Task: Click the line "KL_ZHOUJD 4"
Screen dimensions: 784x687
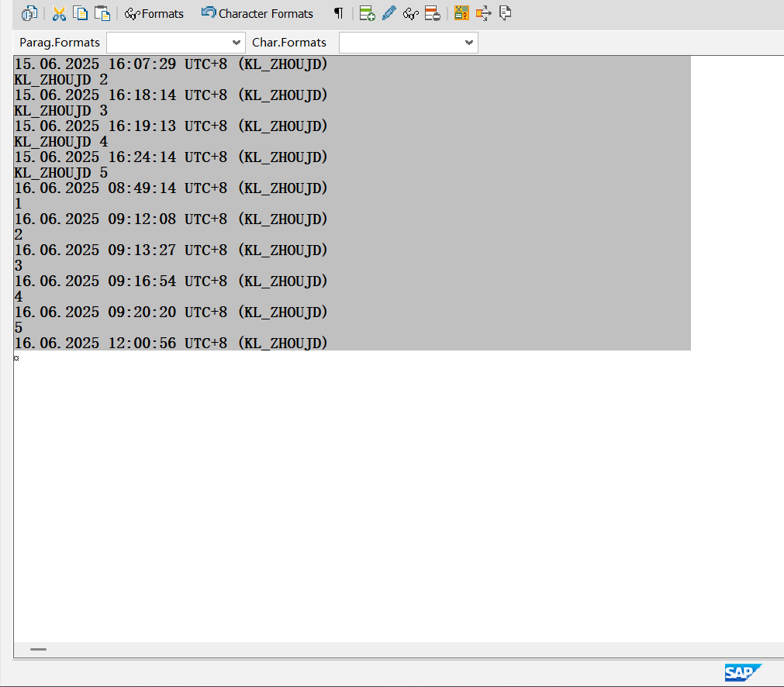Action: coord(61,141)
